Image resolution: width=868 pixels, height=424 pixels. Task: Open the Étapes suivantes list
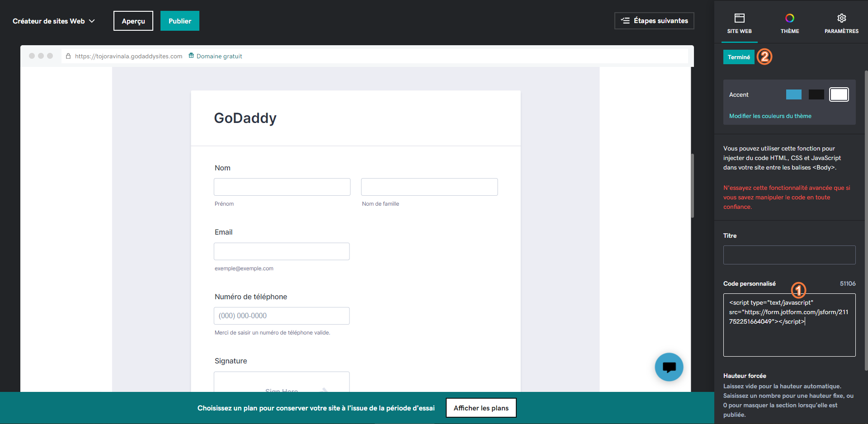pos(654,21)
